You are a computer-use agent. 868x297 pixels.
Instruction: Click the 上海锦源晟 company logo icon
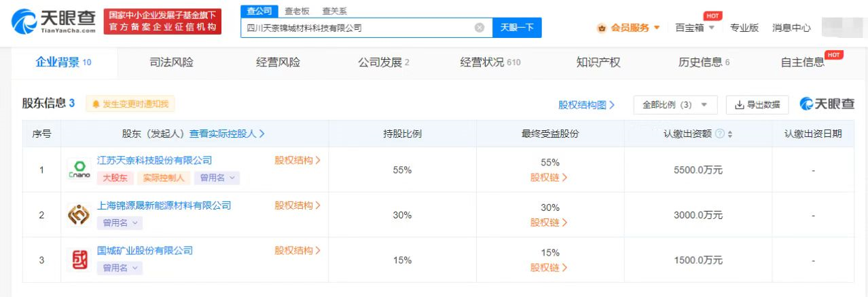[79, 215]
